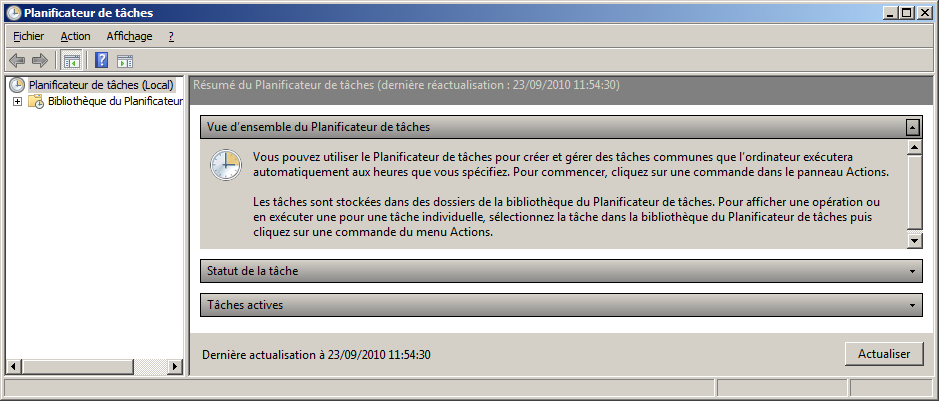This screenshot has width=939, height=401.
Task: Click the Back arrow toolbar icon
Action: click(x=17, y=61)
